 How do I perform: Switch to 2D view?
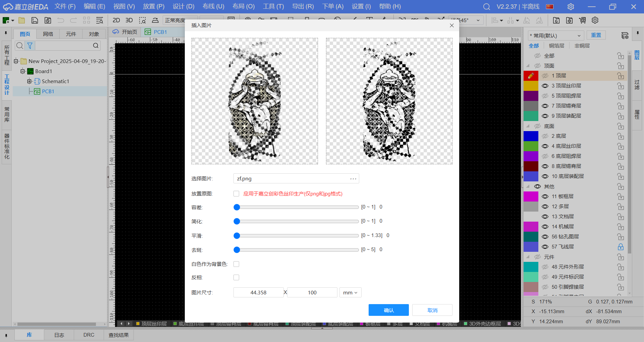[116, 20]
